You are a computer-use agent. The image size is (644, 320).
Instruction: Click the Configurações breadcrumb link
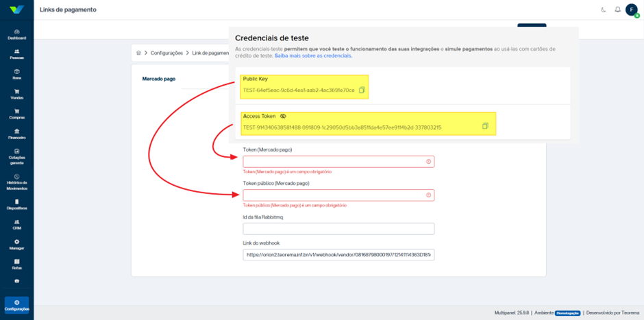166,53
